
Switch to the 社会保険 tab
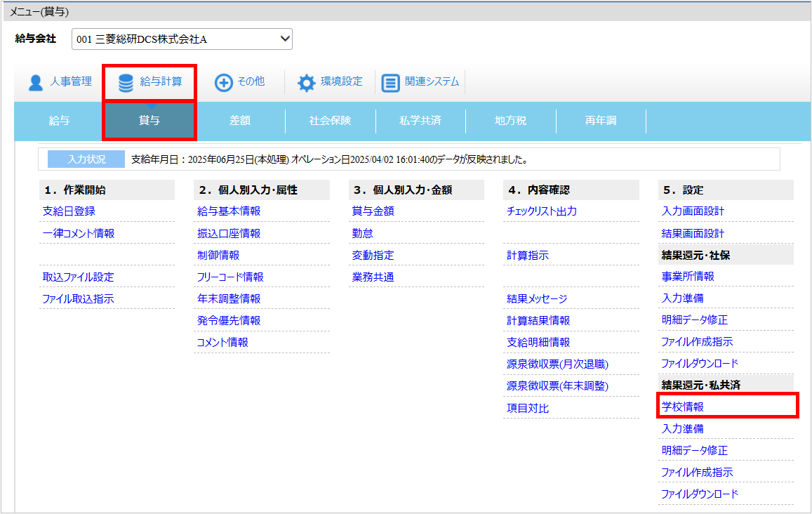click(330, 121)
